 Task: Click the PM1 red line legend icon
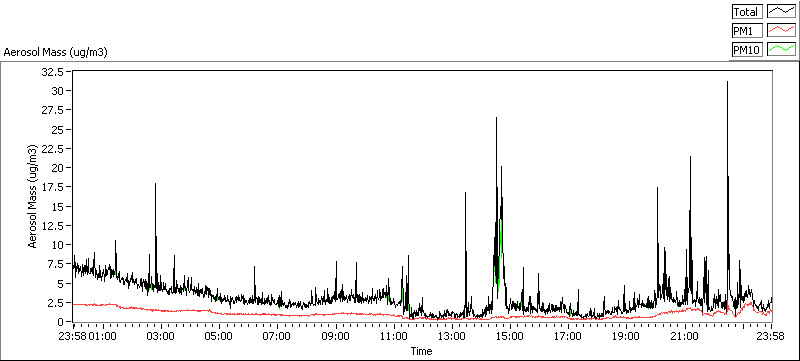point(781,31)
